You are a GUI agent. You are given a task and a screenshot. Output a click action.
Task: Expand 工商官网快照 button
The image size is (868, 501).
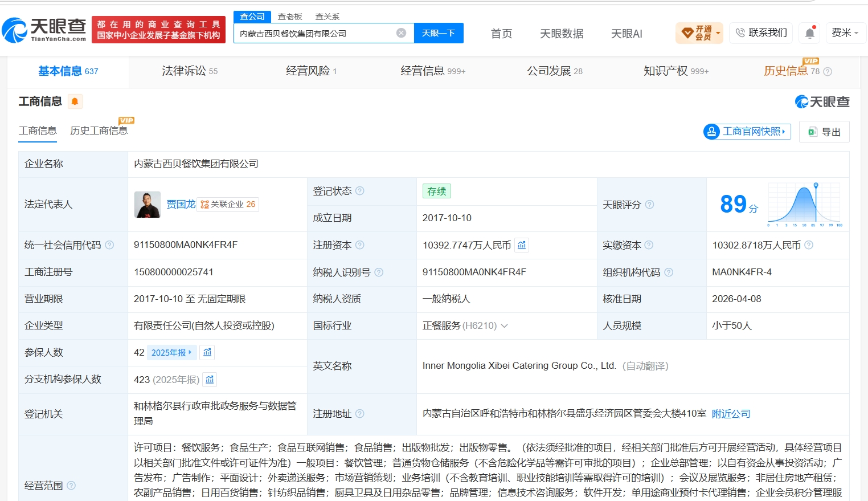(x=747, y=132)
